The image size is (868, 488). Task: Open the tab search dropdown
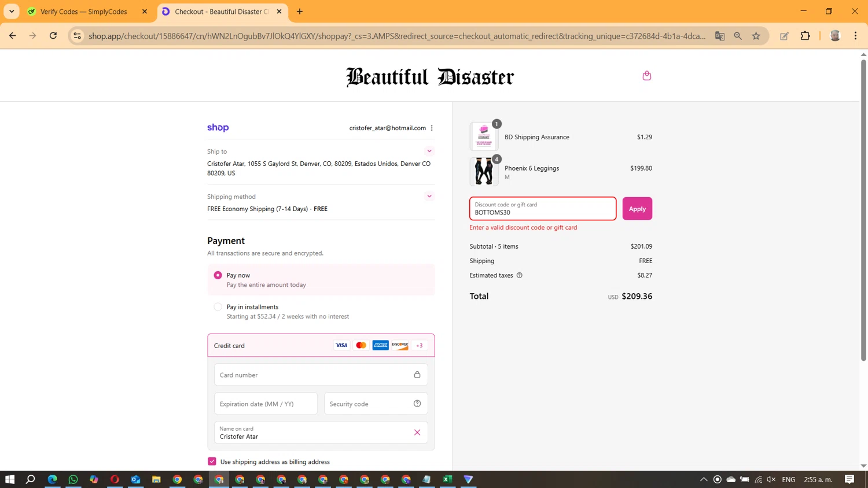pyautogui.click(x=12, y=12)
